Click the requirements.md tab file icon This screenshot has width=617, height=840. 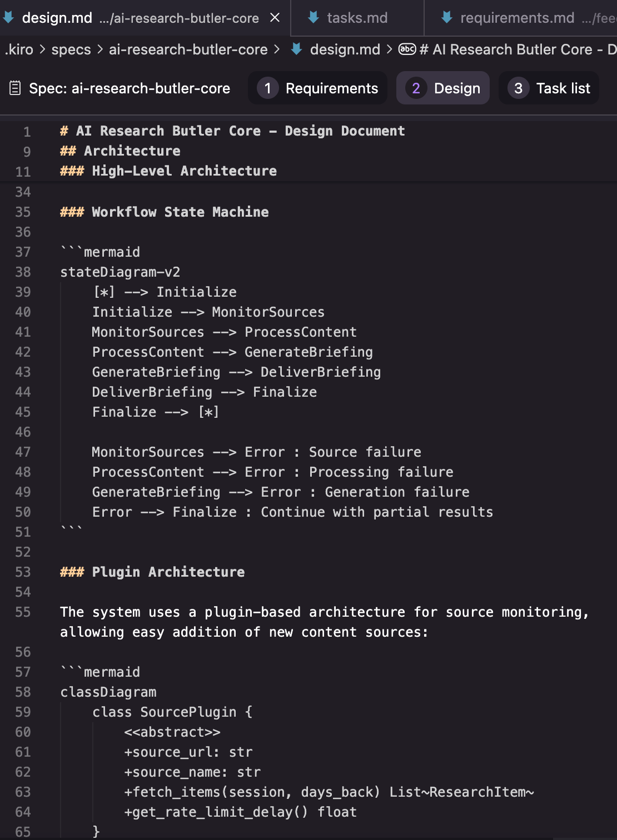coord(446,18)
